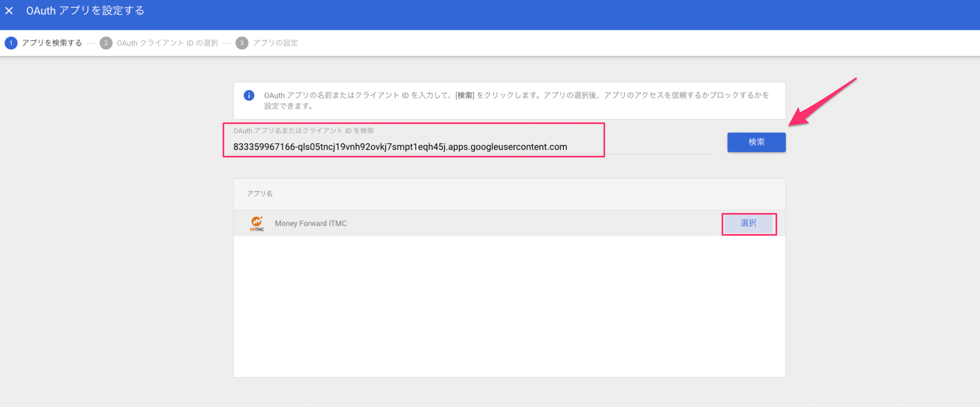Select step label OAuth クライアント ID の選択
Viewport: 980px width, 407px height.
click(x=167, y=43)
